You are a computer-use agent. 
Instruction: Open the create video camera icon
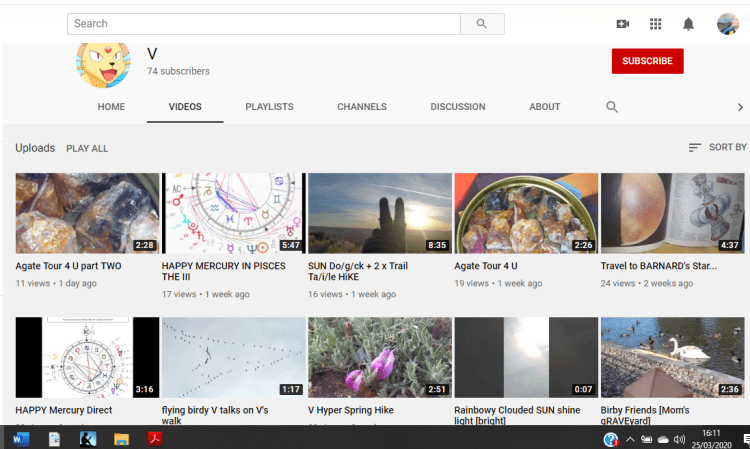click(623, 24)
